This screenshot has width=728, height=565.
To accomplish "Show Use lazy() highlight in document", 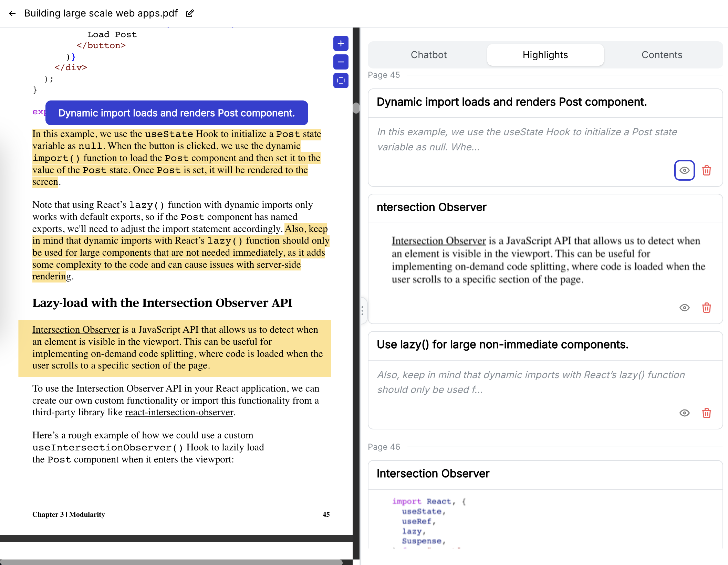I will pyautogui.click(x=684, y=413).
